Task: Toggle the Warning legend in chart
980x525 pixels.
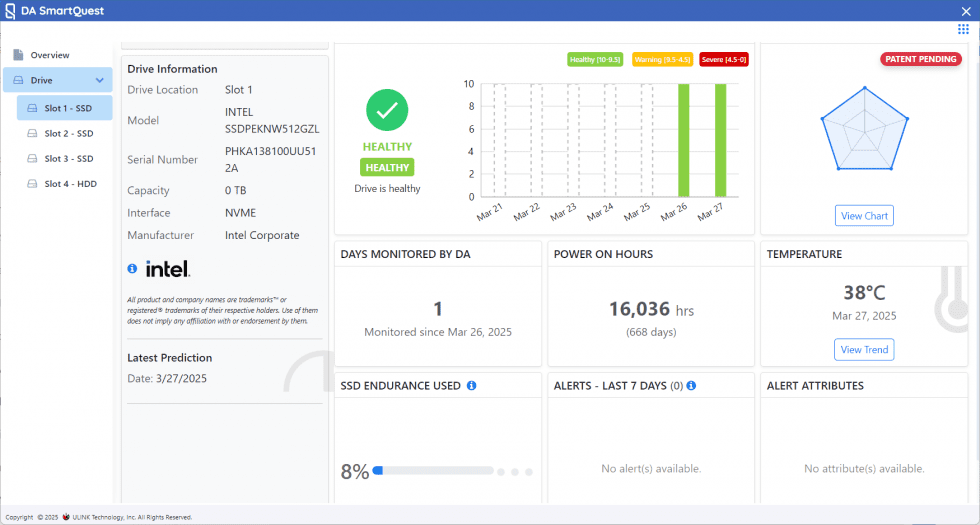Action: coord(659,60)
